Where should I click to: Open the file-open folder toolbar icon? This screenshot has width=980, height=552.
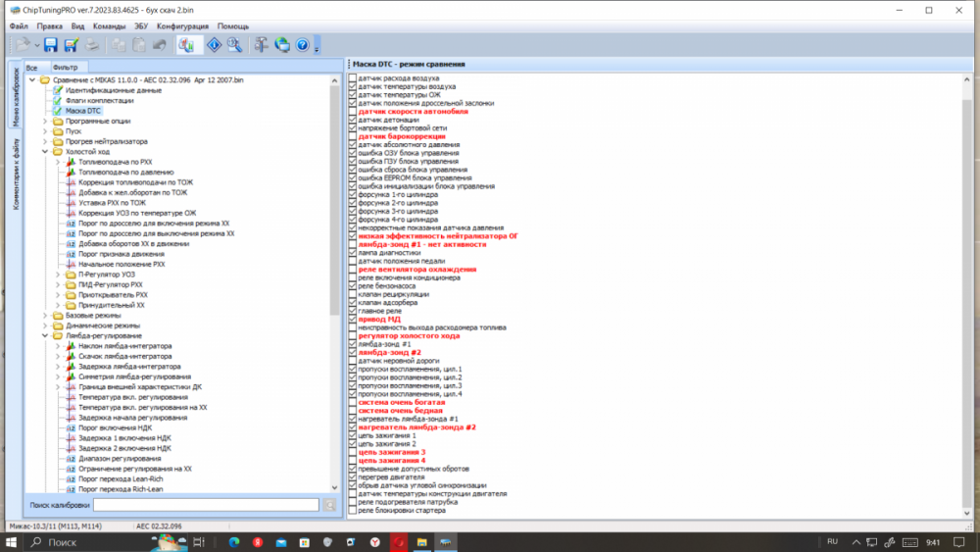(x=24, y=45)
